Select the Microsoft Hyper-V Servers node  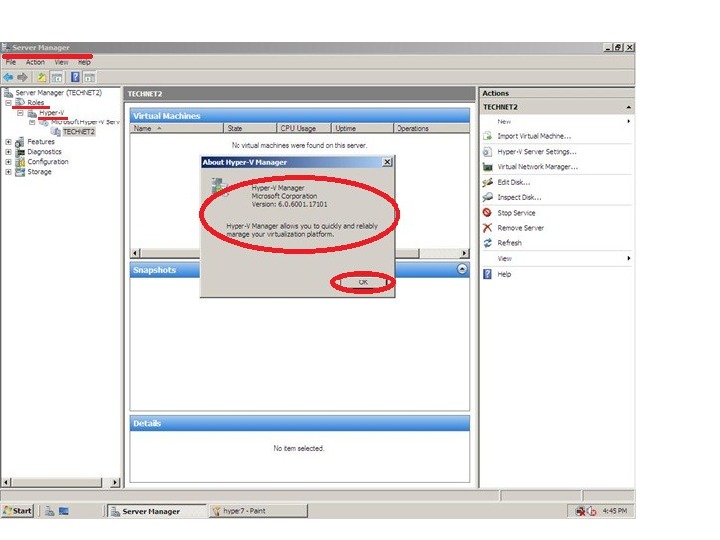click(85, 122)
